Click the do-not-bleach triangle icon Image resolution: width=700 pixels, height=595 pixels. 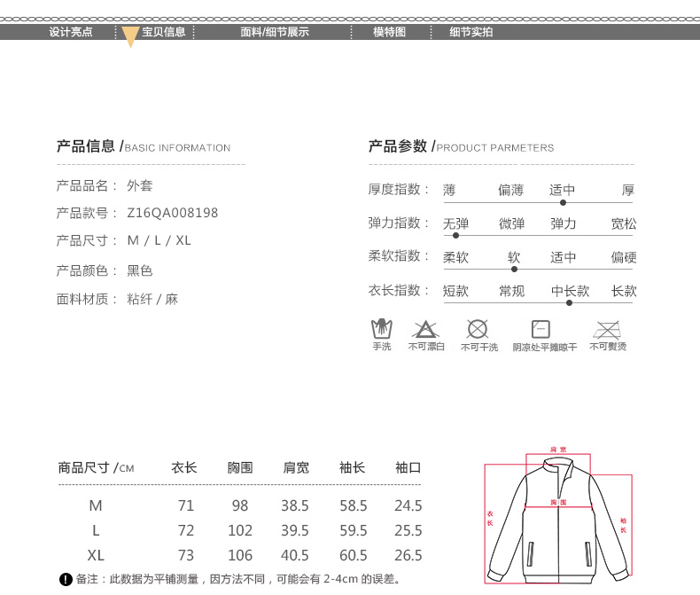coord(425,330)
